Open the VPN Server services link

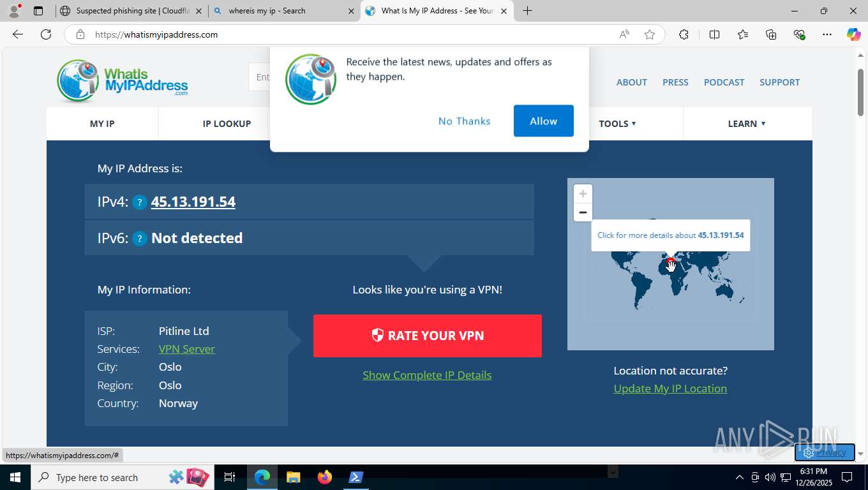(x=187, y=349)
